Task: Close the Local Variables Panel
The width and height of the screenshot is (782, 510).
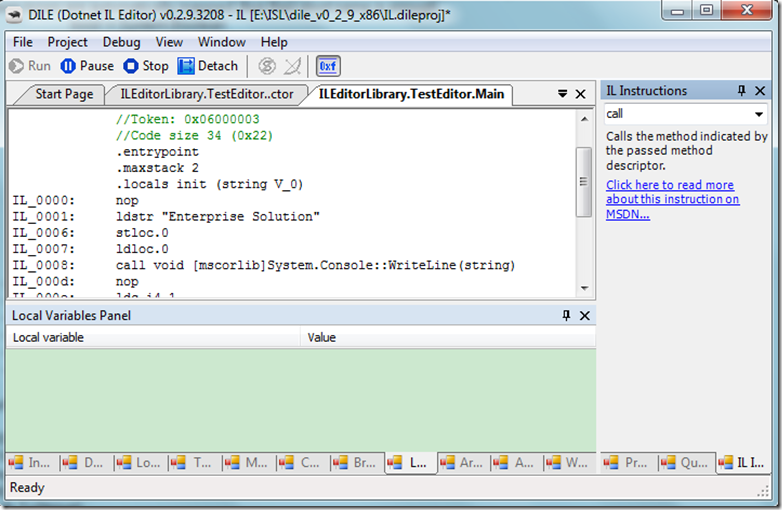Action: tap(585, 316)
